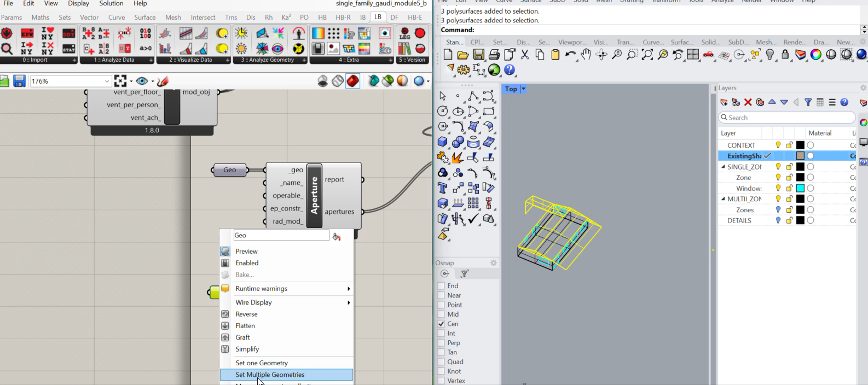Click the Geo name field in context menu

[281, 235]
